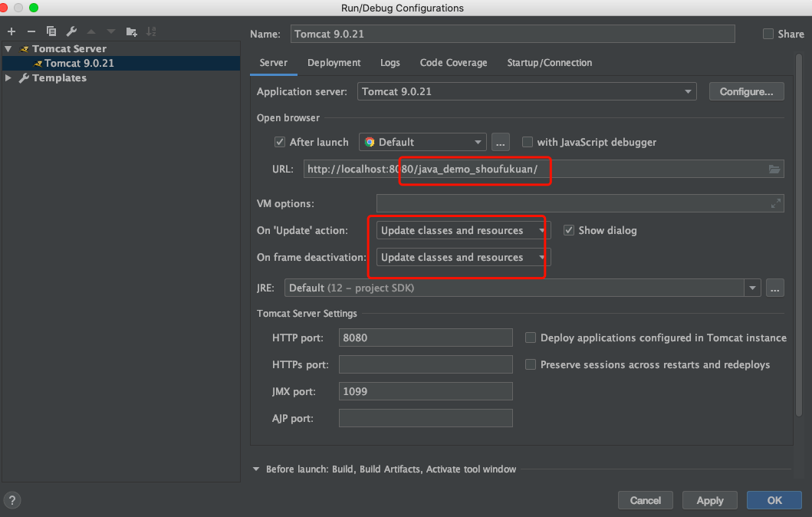This screenshot has width=812, height=517.
Task: Switch to the Server tab
Action: [x=274, y=63]
